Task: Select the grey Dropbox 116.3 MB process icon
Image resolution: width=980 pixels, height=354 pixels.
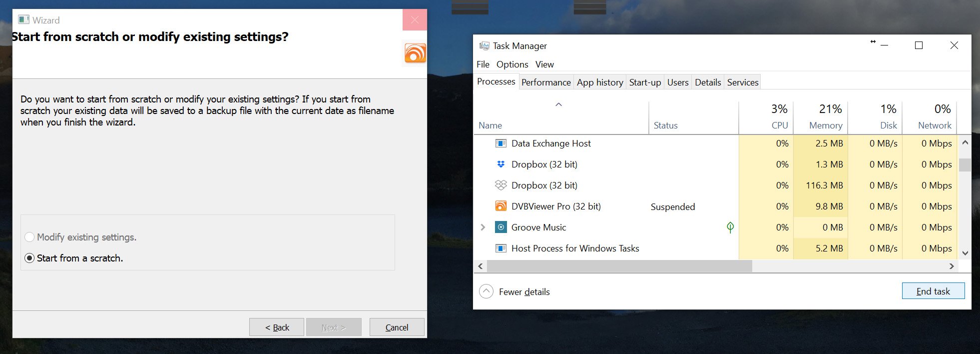Action: [x=500, y=185]
